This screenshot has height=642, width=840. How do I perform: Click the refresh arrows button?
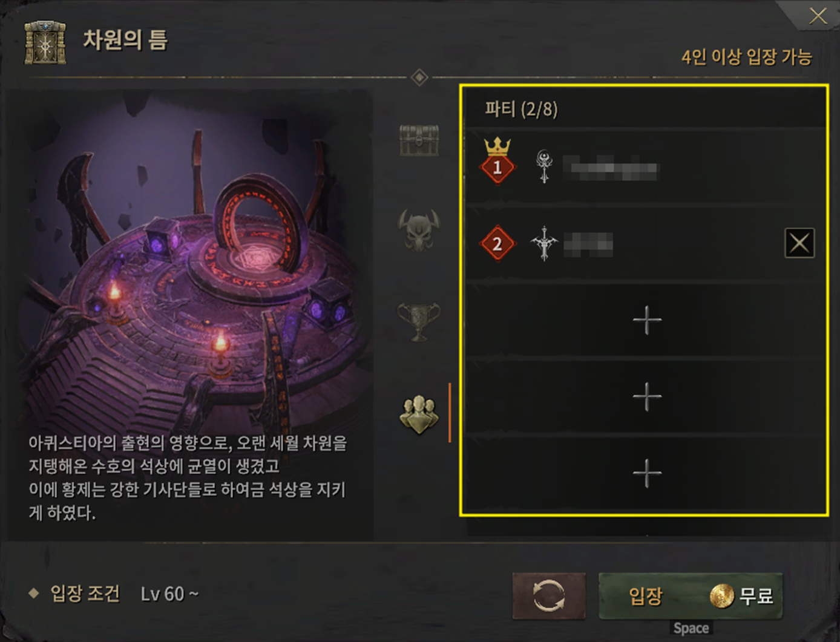coord(549,596)
